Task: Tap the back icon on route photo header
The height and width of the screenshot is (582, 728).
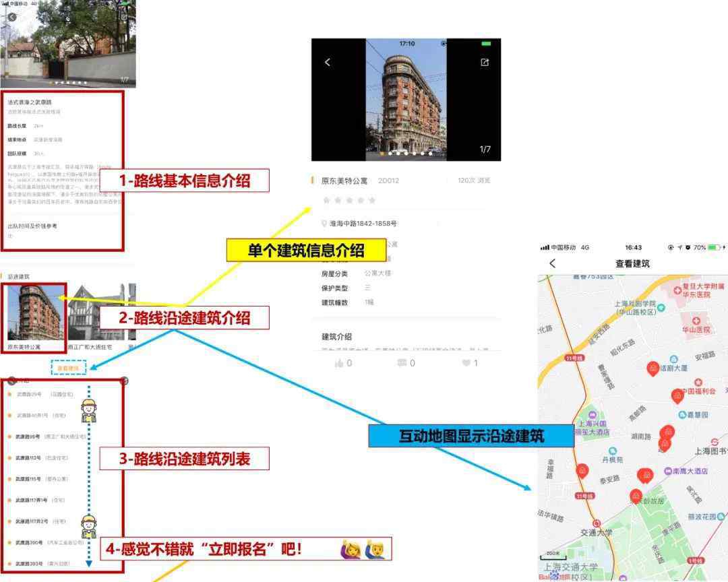Action: coord(12,17)
